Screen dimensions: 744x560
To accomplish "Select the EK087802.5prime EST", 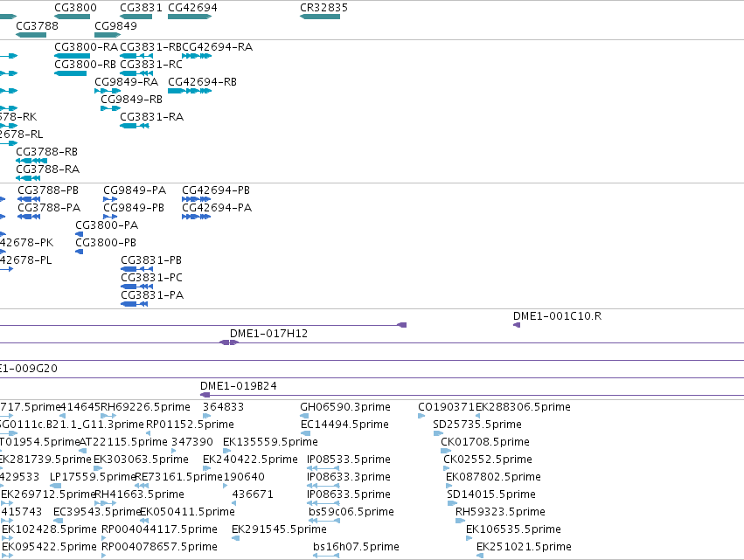I will (449, 486).
